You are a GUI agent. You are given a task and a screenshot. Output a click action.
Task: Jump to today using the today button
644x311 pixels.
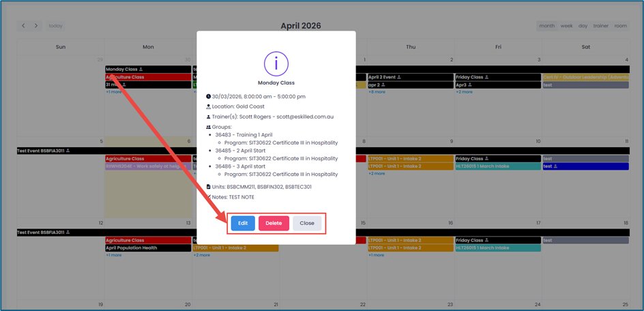point(55,26)
